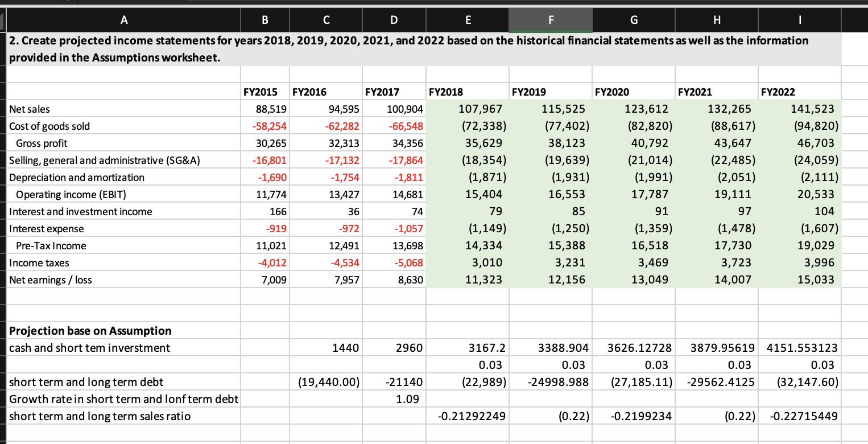This screenshot has height=444, width=868.
Task: Click 'Growth rate in short term' label
Action: click(x=123, y=399)
